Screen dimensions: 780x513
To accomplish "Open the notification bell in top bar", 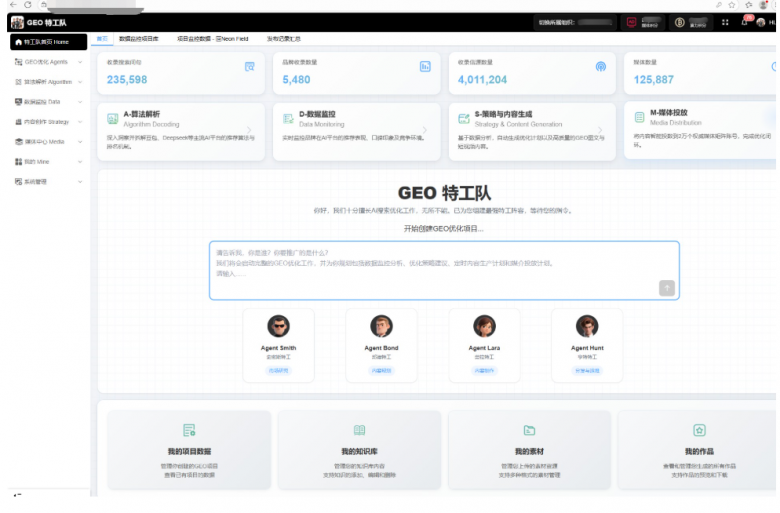I will pyautogui.click(x=744, y=22).
